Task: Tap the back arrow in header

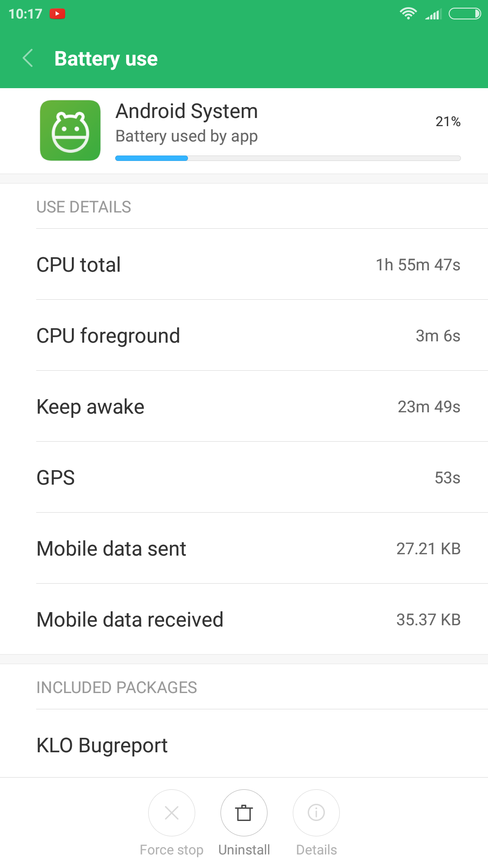Action: [x=28, y=58]
